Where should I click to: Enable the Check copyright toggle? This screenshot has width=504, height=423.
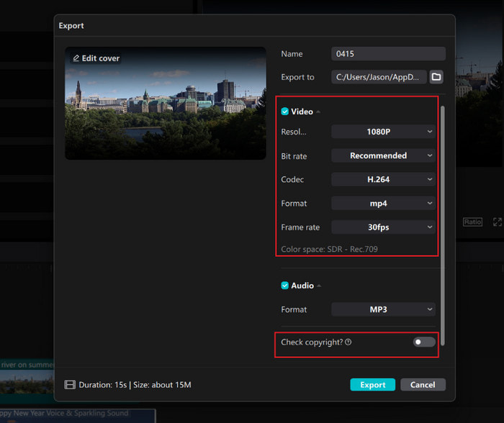pos(424,342)
